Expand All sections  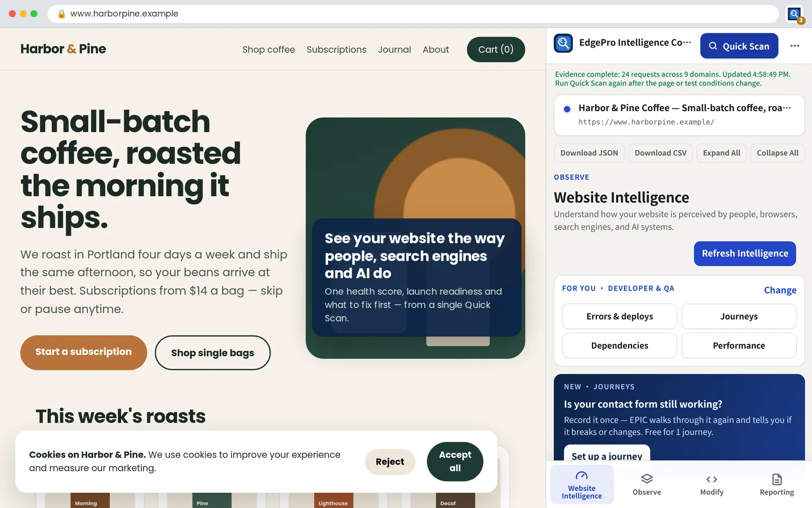[721, 153]
